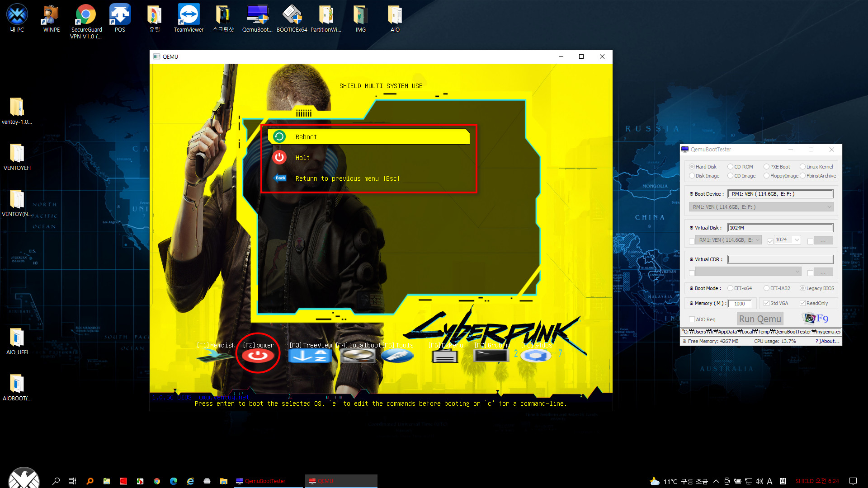The height and width of the screenshot is (488, 868).
Task: Enable the ADD Reg checkbox
Action: pyautogui.click(x=692, y=319)
